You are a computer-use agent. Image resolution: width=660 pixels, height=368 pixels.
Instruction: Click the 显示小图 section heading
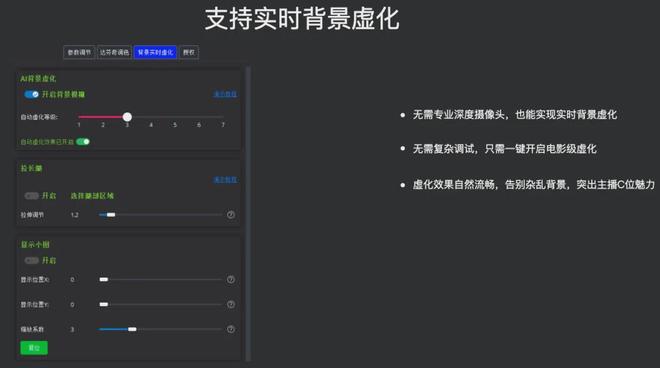(x=35, y=245)
